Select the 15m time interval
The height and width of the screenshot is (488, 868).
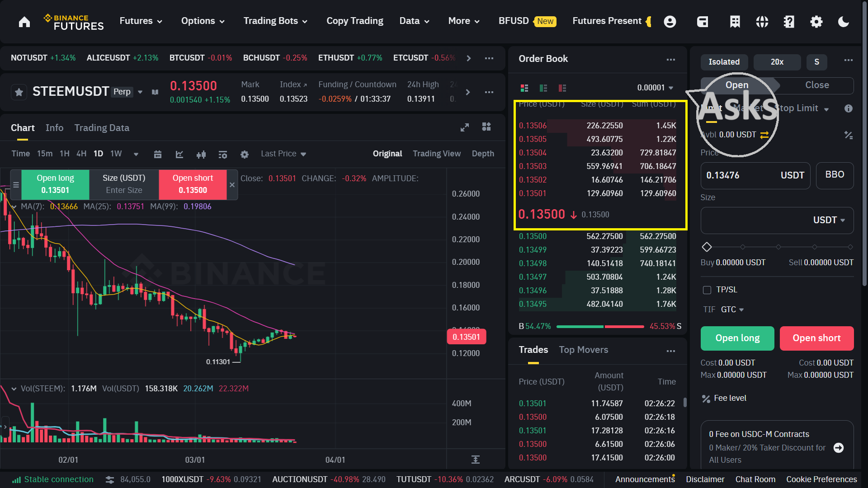point(45,154)
